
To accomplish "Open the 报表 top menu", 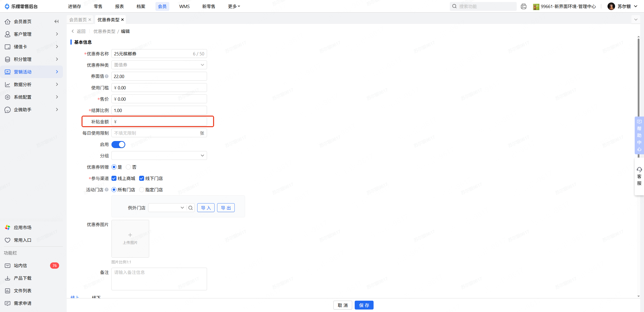I will click(x=119, y=6).
